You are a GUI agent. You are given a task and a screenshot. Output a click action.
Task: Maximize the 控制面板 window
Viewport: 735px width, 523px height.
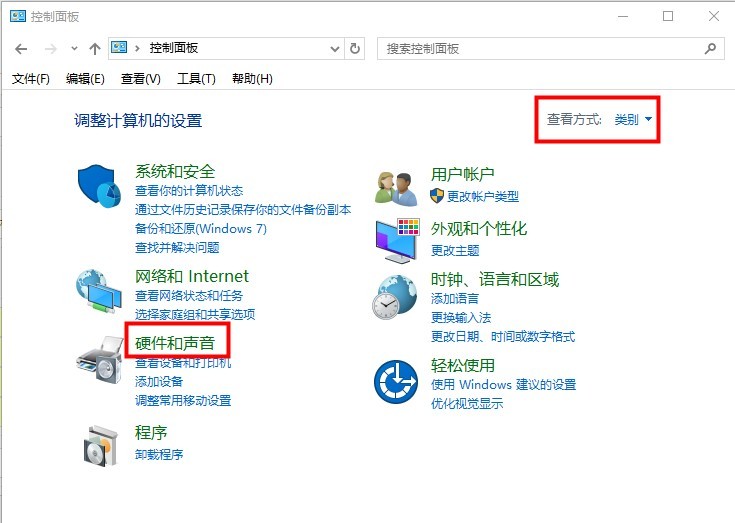[x=668, y=16]
